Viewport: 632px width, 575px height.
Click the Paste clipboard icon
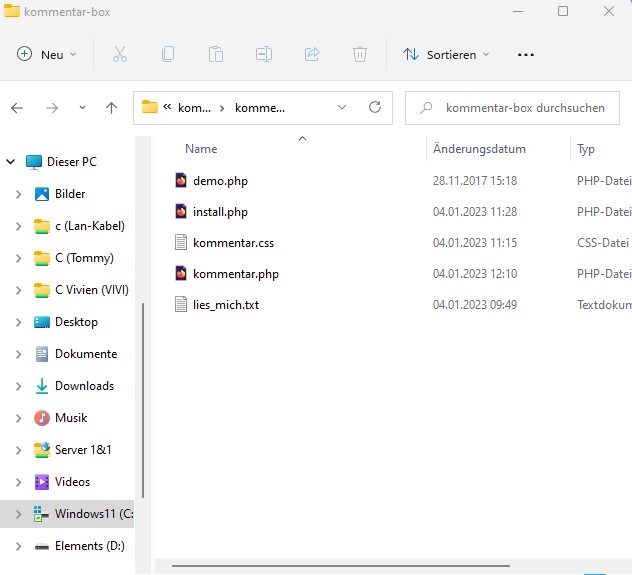pyautogui.click(x=216, y=55)
